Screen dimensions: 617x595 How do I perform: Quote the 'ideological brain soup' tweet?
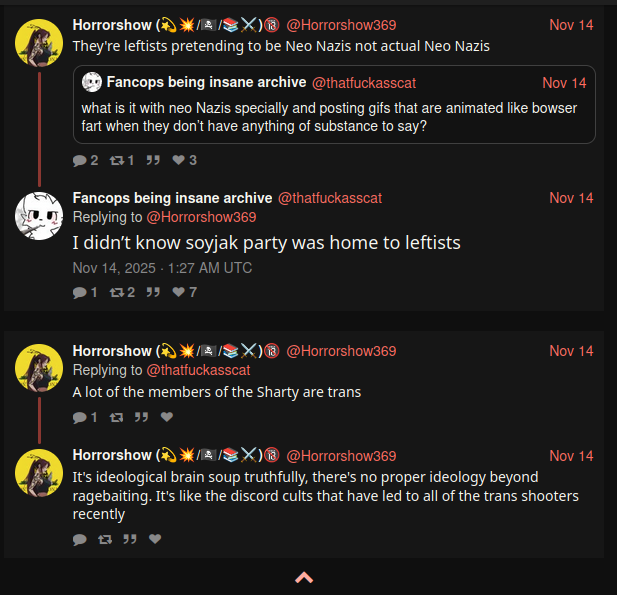130,539
